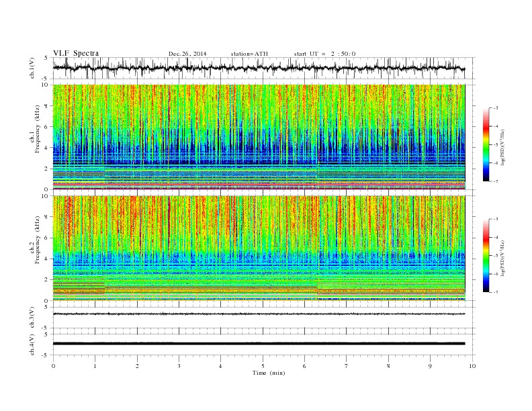Click the "start UT = 2 :50: 0" text
Screen dimensions: 532x411
(x=324, y=54)
